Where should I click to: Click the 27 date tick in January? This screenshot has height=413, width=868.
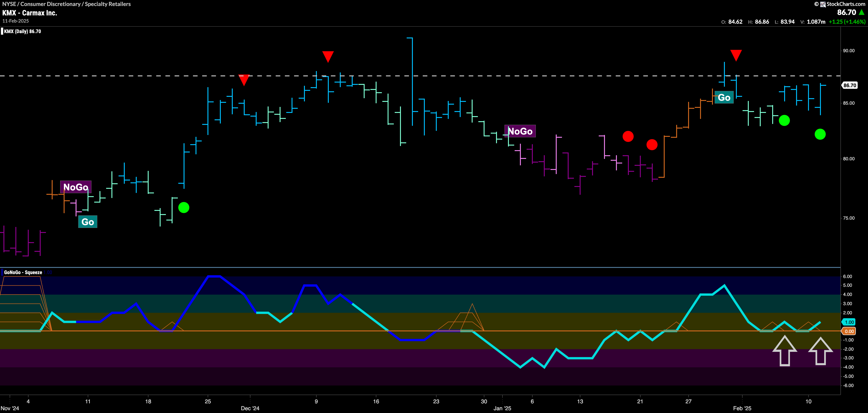(x=688, y=401)
